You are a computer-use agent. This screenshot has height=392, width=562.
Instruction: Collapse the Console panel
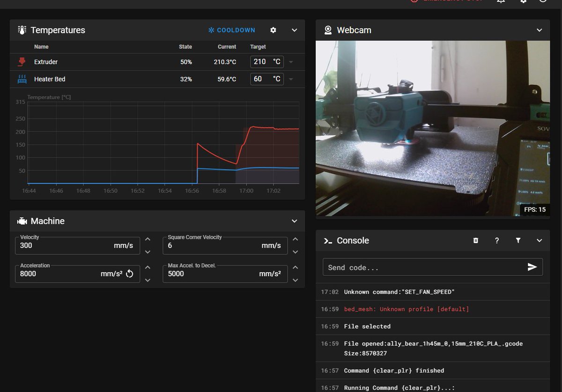[x=540, y=240]
